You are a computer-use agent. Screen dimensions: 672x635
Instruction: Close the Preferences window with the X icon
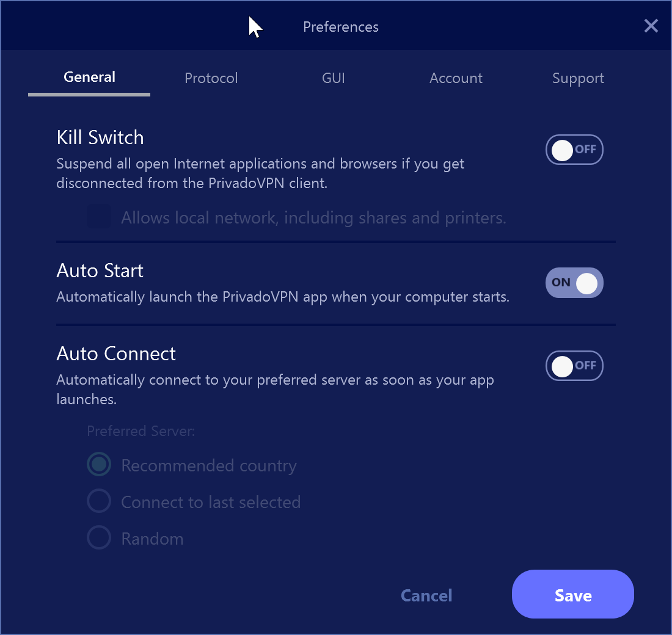(x=651, y=26)
